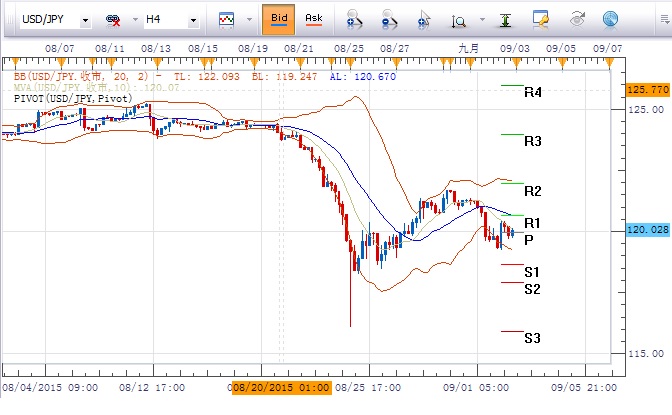
Task: Expand the chart type dropdown arrow
Action: pyautogui.click(x=249, y=20)
